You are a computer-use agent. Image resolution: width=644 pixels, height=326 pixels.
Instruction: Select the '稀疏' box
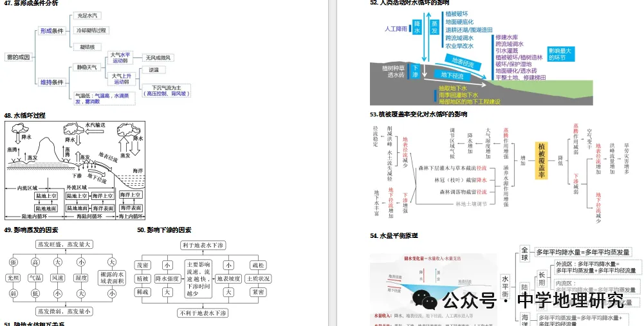(x=143, y=292)
